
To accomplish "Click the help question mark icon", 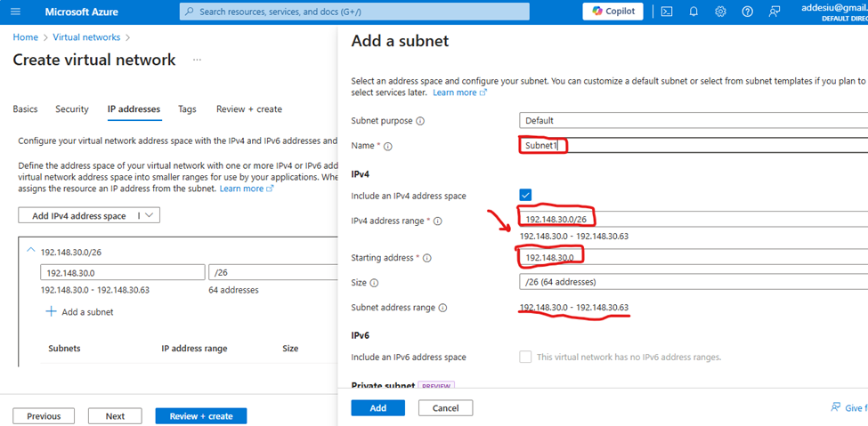I will 748,12.
